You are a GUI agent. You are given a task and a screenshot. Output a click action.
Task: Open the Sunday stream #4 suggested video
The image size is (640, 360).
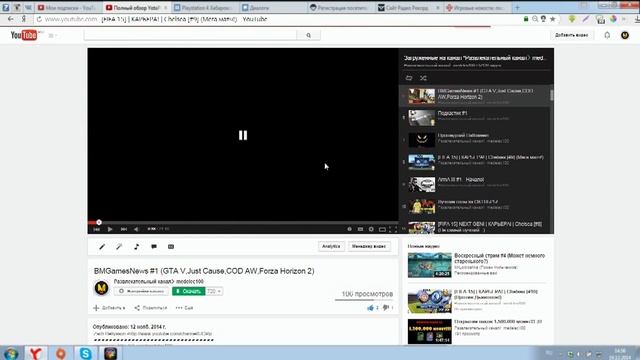477,265
